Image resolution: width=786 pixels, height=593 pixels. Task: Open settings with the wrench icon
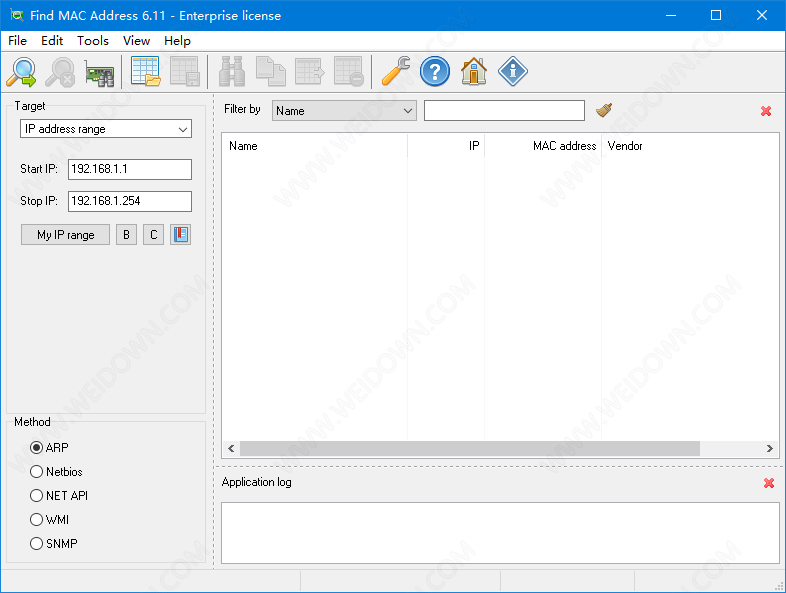(396, 72)
